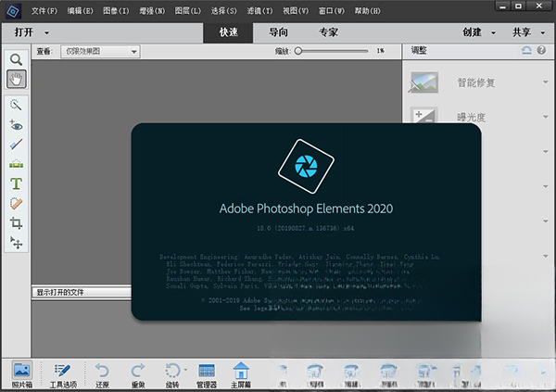The width and height of the screenshot is (556, 392).
Task: Click the Show Open Files (显示打开的文件) field
Action: tap(82, 292)
